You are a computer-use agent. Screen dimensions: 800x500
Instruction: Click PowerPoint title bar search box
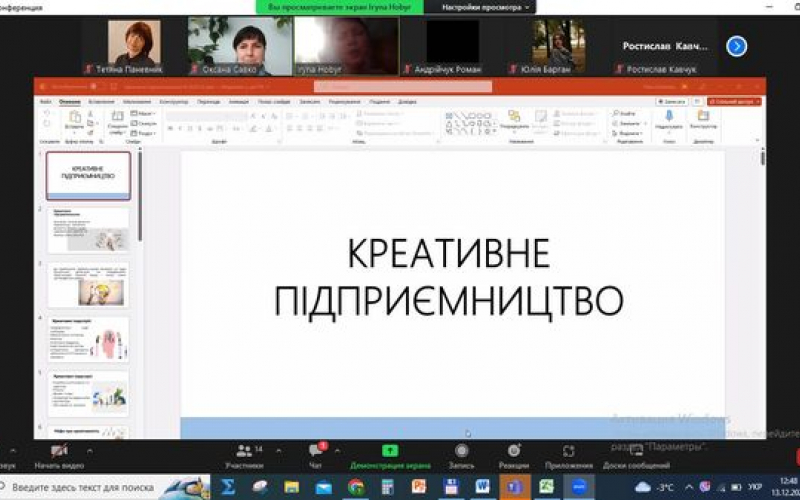pyautogui.click(x=403, y=87)
